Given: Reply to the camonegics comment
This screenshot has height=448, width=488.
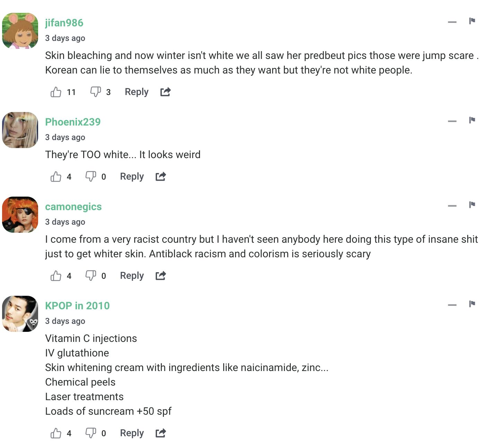Looking at the screenshot, I should pyautogui.click(x=132, y=276).
